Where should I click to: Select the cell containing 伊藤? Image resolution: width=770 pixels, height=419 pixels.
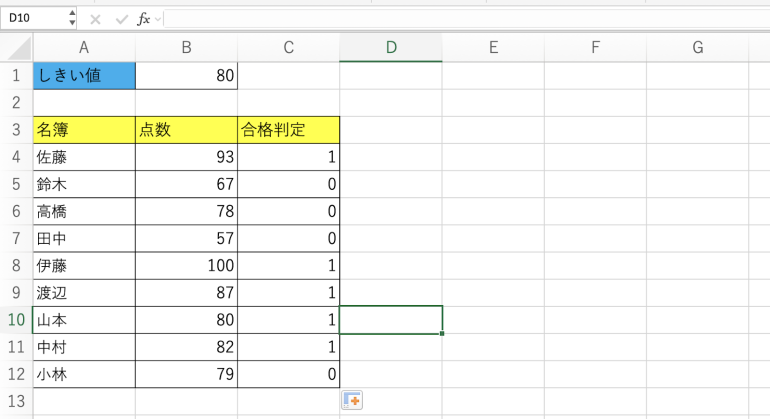(84, 266)
